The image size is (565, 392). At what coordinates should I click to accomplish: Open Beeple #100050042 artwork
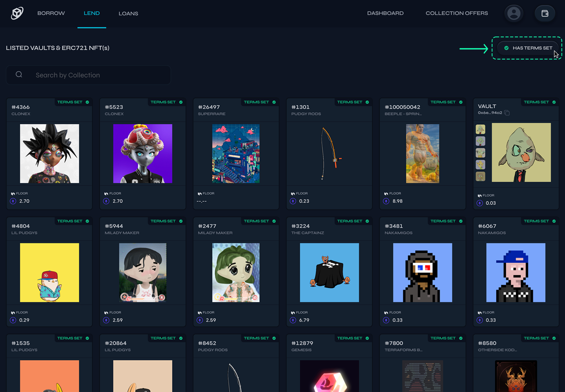423,154
